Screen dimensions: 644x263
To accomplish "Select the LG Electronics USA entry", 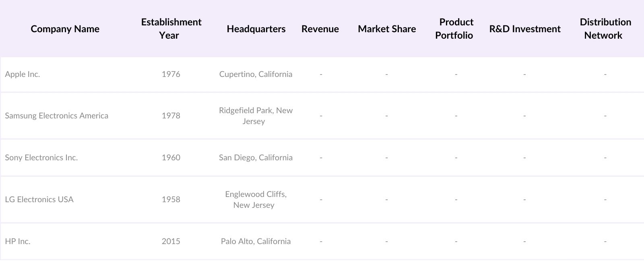I will 39,199.
